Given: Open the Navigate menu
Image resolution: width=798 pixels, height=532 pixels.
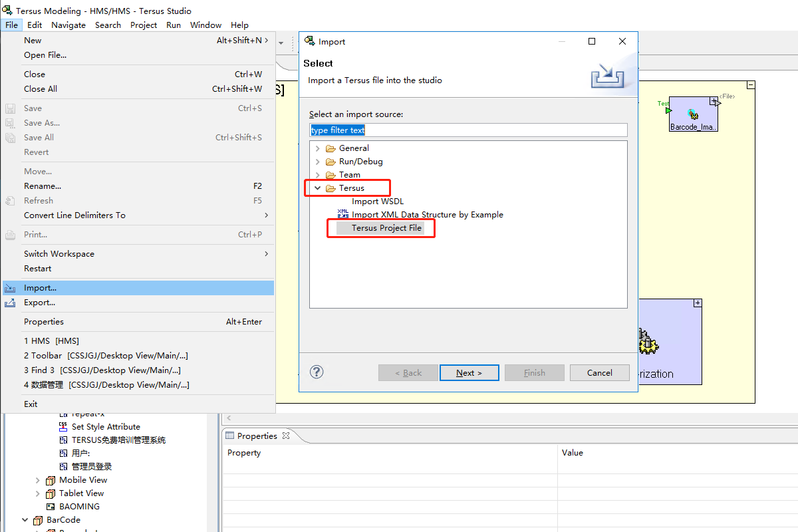Looking at the screenshot, I should (68, 25).
